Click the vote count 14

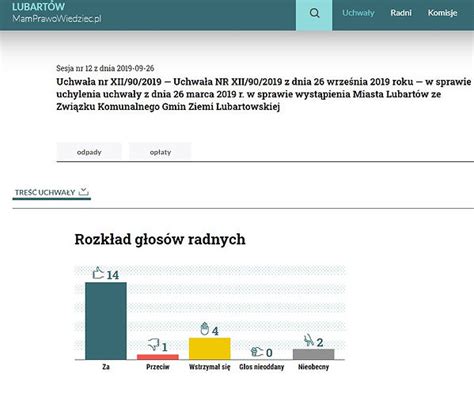pyautogui.click(x=113, y=275)
